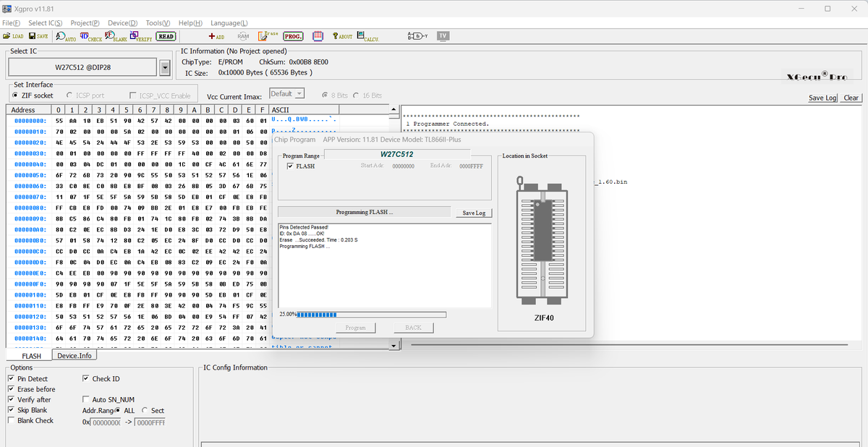Switch to the FLASH tab
This screenshot has height=447, width=868.
(x=31, y=356)
